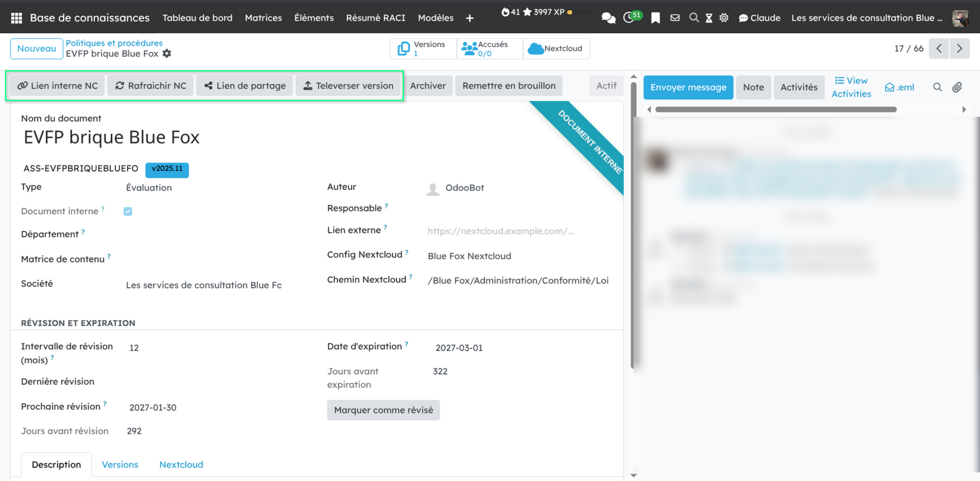Click the paperclip attachments icon in chatter
980x481 pixels.
(957, 87)
